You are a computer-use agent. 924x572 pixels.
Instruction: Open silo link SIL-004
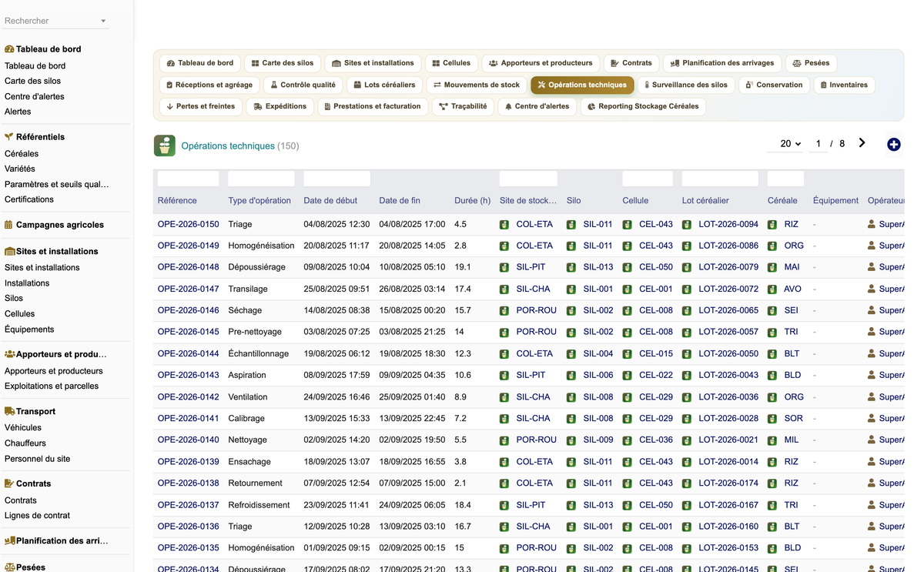pyautogui.click(x=598, y=353)
